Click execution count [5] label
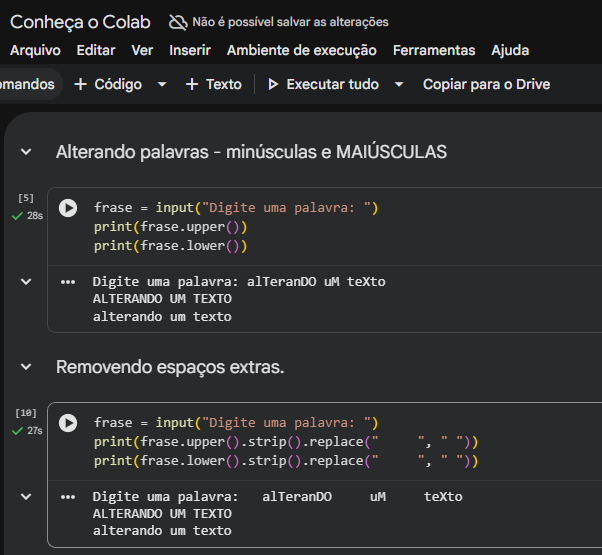 click(26, 198)
